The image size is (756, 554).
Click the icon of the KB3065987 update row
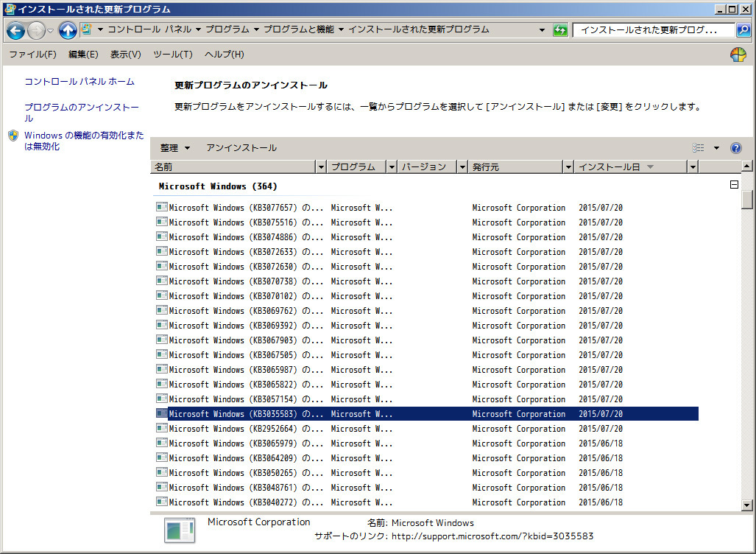(x=161, y=369)
